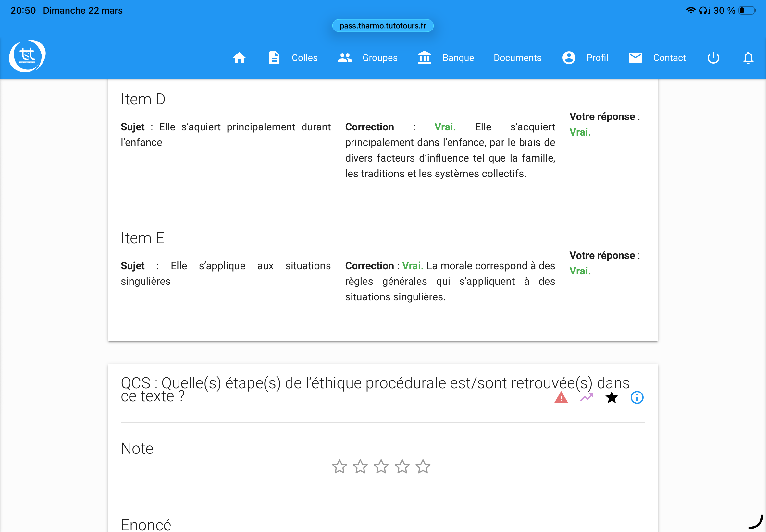This screenshot has height=532, width=766.
Task: Click the blue info circle icon
Action: click(636, 397)
